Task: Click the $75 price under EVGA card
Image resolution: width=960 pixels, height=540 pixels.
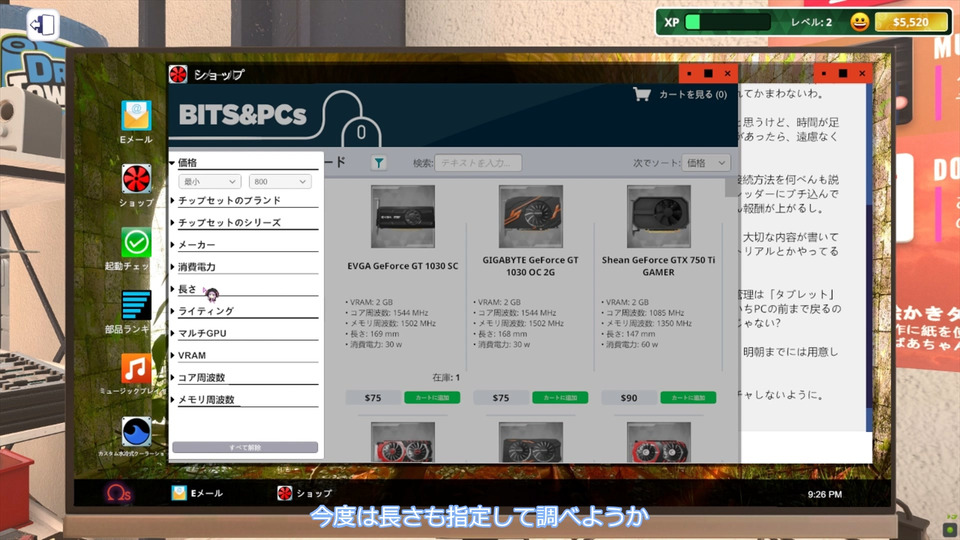Action: [373, 398]
